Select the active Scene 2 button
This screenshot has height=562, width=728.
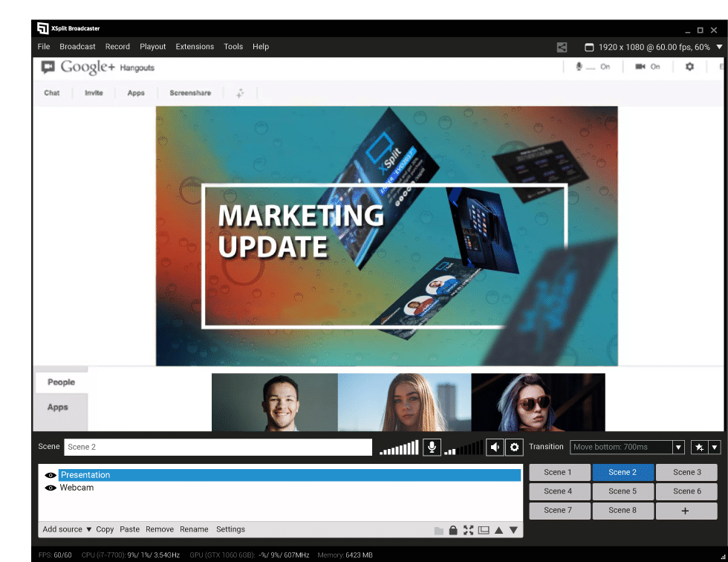click(623, 472)
